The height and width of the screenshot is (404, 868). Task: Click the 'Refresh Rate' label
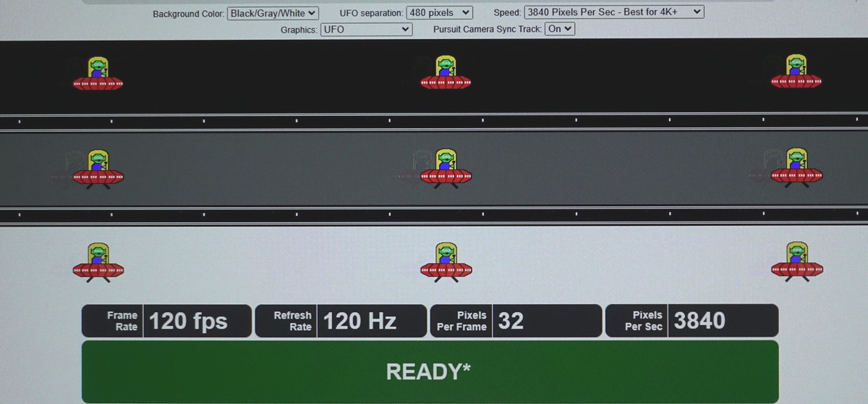(292, 321)
